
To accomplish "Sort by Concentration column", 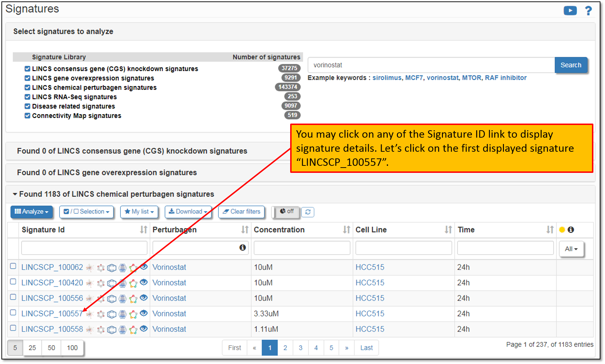I will click(347, 230).
